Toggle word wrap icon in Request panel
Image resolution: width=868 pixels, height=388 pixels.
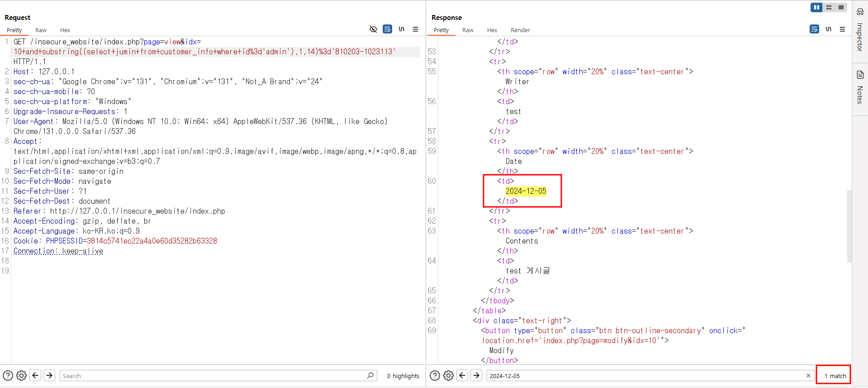coord(387,29)
